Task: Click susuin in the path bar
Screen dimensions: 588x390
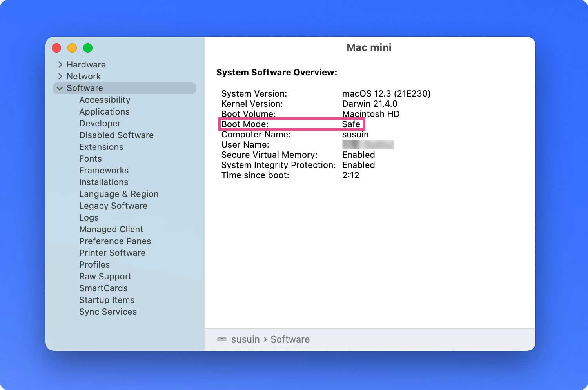Action: (245, 339)
